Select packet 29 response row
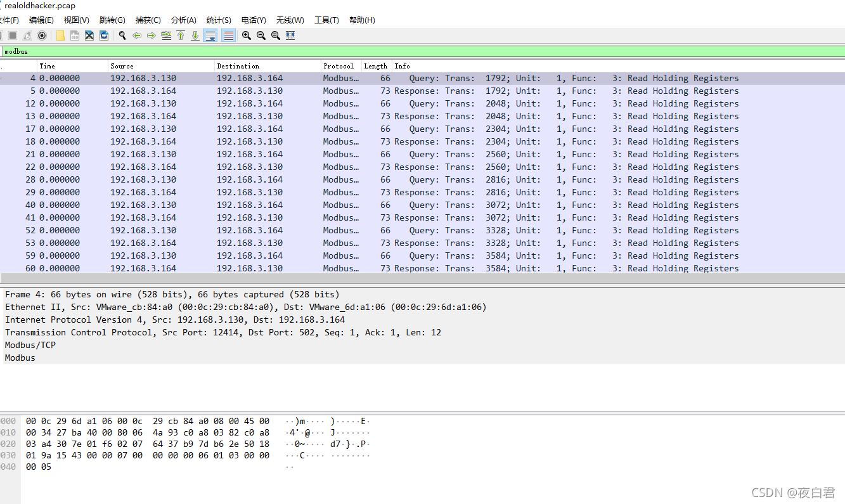Screen dimensions: 845x504 tap(422, 192)
